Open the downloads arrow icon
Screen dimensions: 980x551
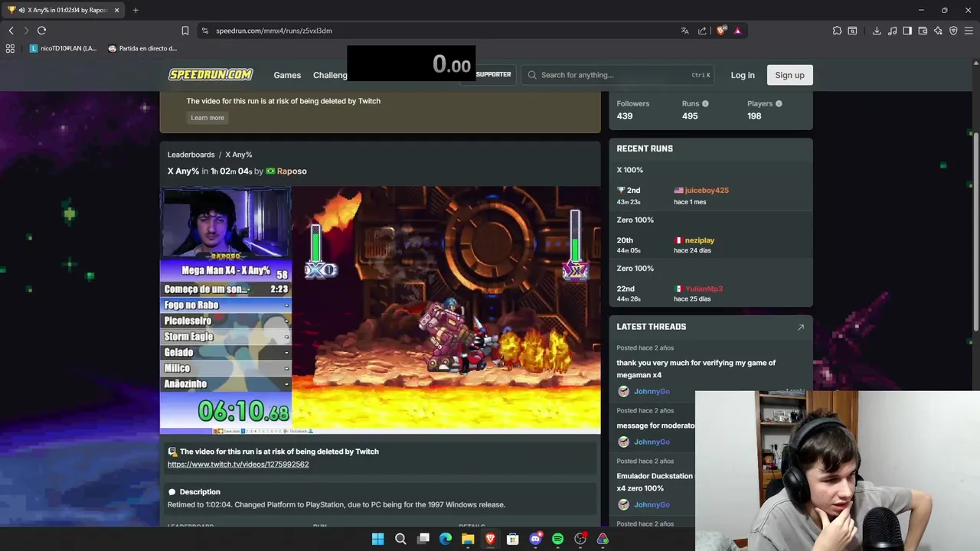(877, 31)
